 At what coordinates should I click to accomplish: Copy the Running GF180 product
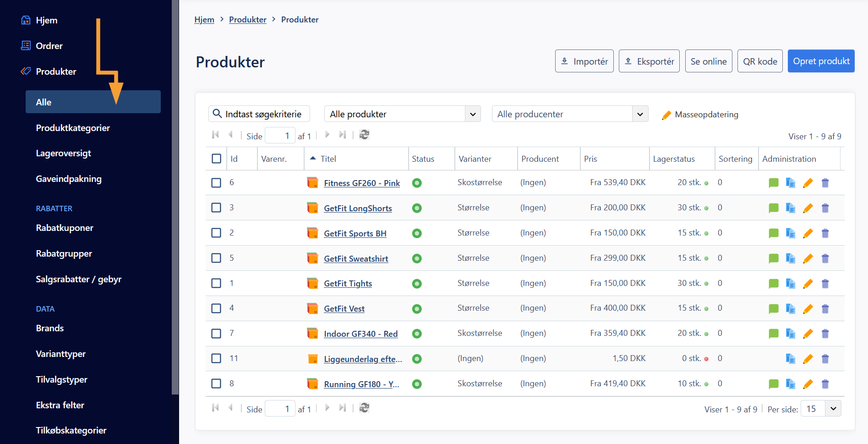click(791, 384)
